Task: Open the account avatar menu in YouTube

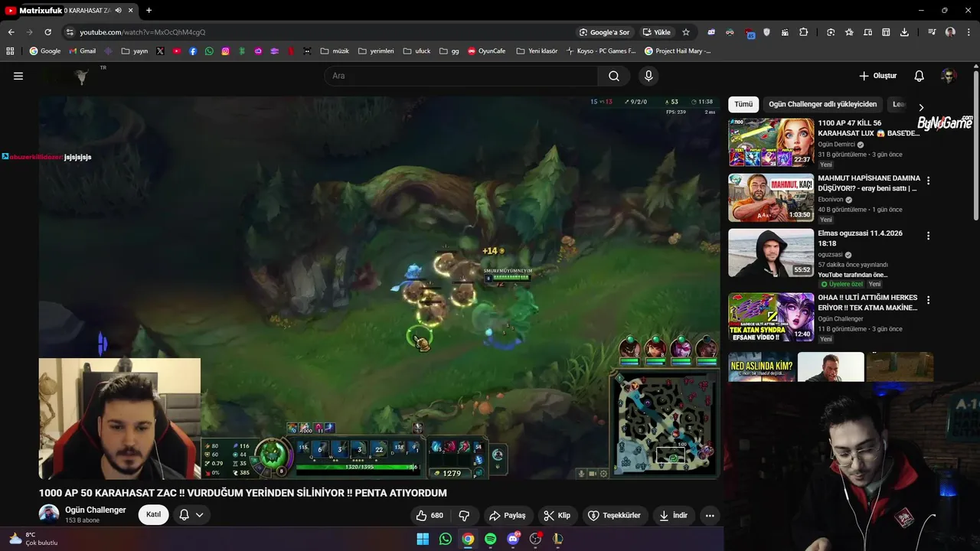Action: point(949,76)
